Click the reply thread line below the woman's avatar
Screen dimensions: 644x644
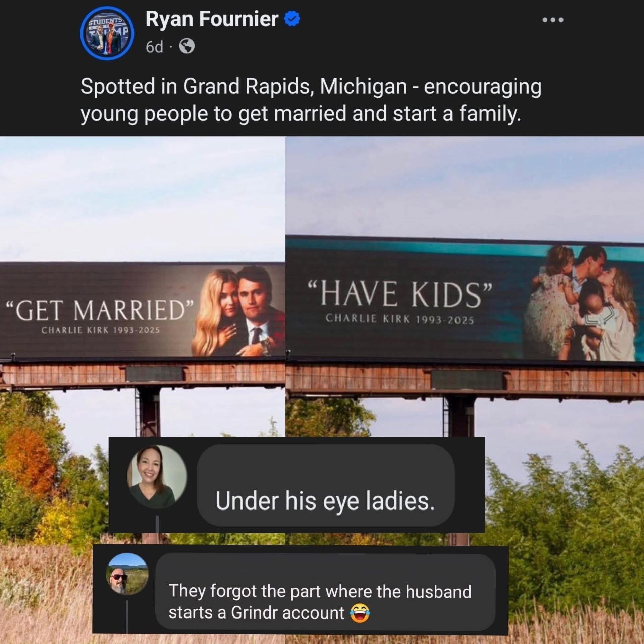click(x=157, y=524)
